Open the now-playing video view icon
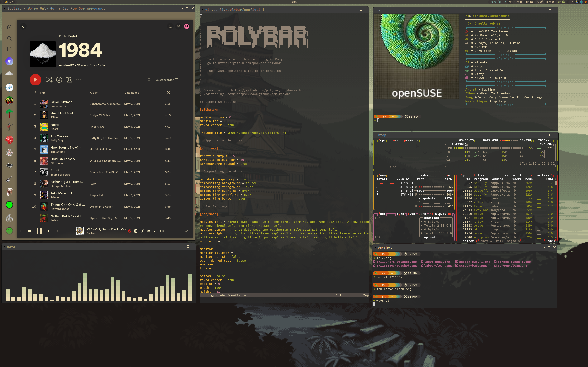The height and width of the screenshot is (367, 588). coord(136,231)
